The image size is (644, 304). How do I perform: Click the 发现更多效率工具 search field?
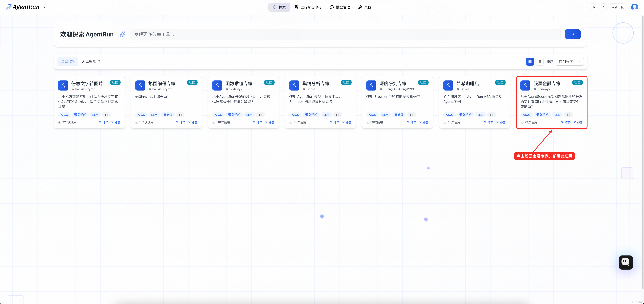tap(345, 34)
